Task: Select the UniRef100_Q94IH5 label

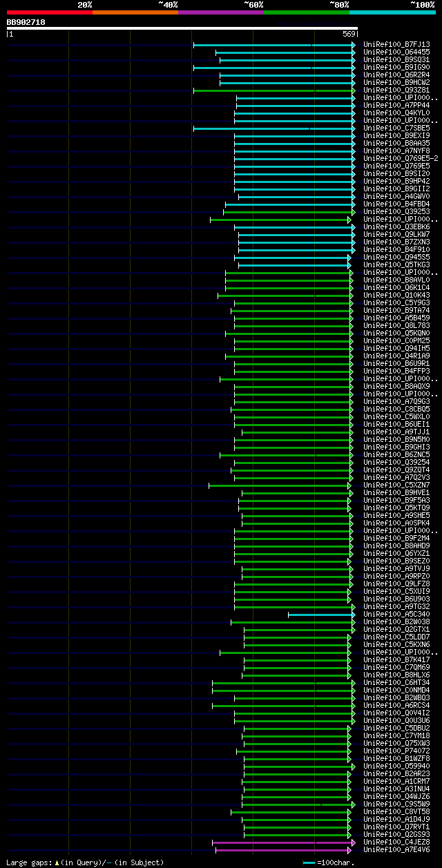Action: [397, 348]
